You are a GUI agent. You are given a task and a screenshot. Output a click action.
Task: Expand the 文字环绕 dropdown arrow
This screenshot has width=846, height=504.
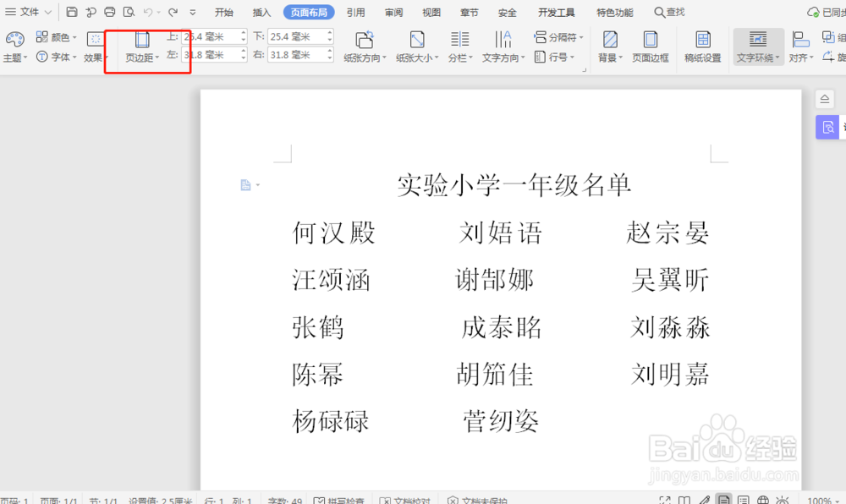point(777,58)
